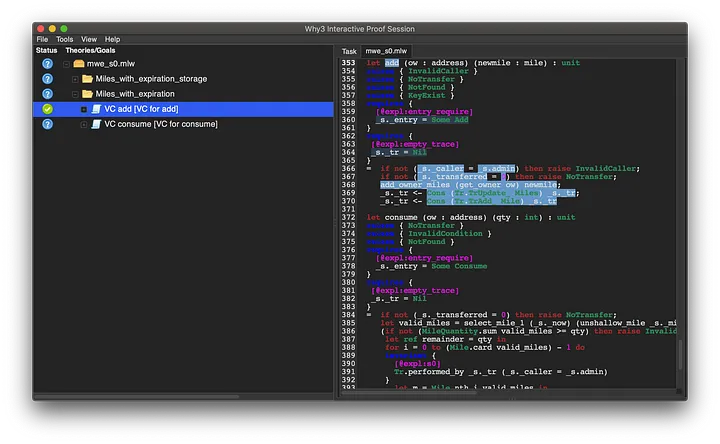Click the mwe_s0.mlw file folder icon
This screenshot has width=720, height=444.
(79, 64)
